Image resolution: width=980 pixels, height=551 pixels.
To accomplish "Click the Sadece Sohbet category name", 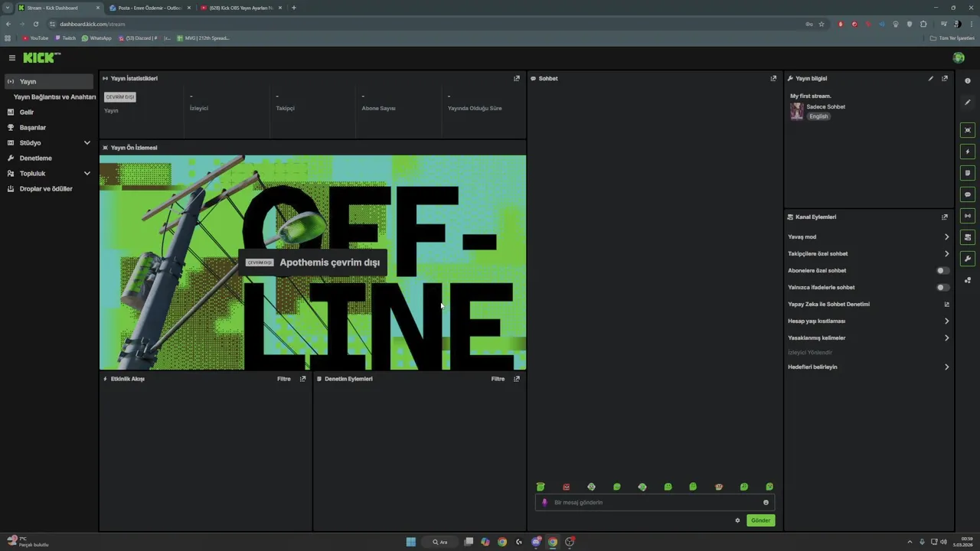I will (x=825, y=106).
